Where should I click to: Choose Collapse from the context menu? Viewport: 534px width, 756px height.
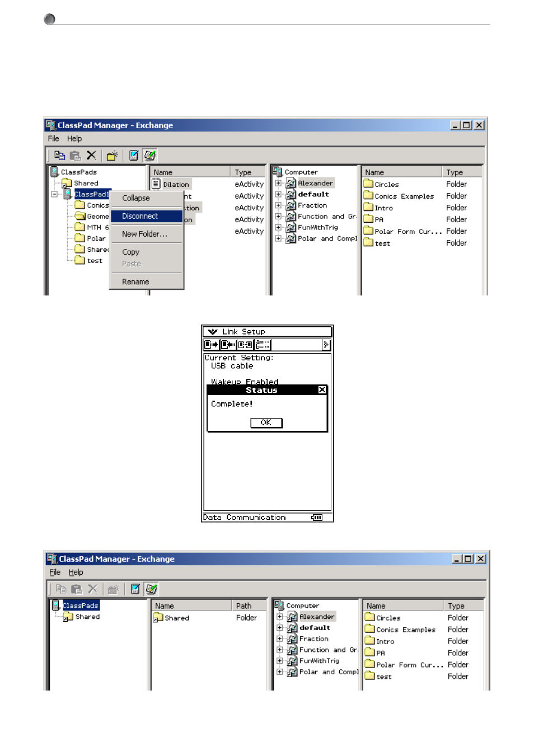(x=147, y=198)
